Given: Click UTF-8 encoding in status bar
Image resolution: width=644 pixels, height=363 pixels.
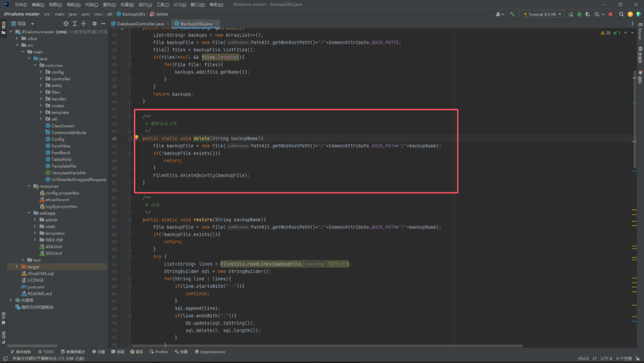Looking at the screenshot, I should (607, 359).
